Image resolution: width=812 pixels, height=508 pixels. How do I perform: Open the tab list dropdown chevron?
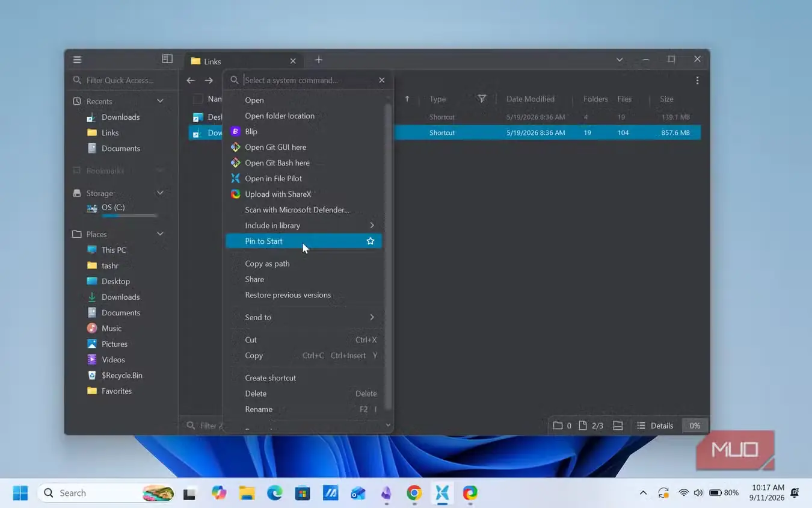pyautogui.click(x=620, y=60)
